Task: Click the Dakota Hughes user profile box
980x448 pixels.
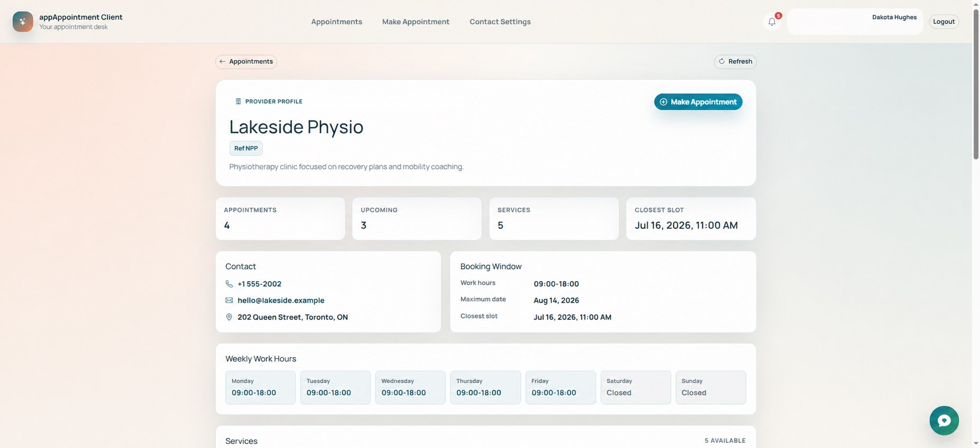Action: (855, 22)
